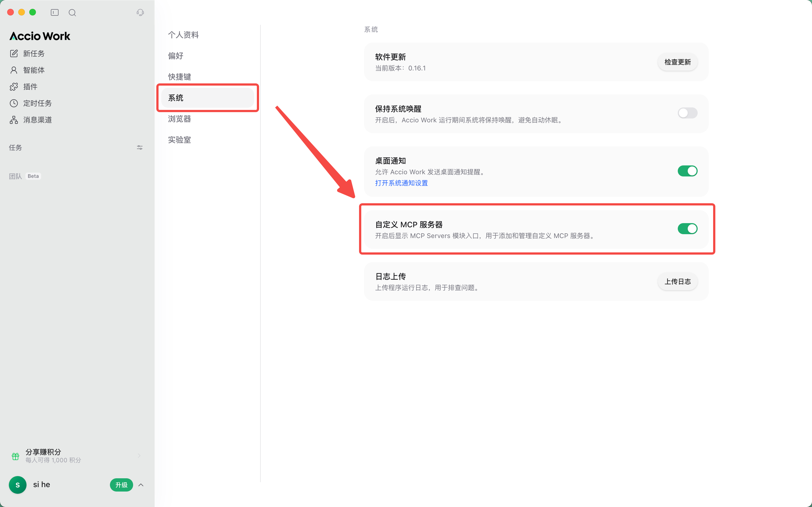Image resolution: width=812 pixels, height=507 pixels.
Task: Click the 团队 section label
Action: click(15, 176)
